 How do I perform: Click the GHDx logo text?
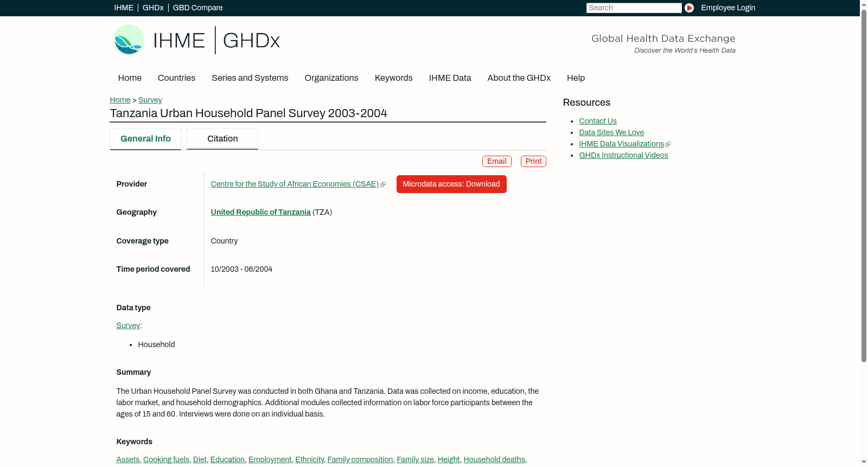[251, 41]
